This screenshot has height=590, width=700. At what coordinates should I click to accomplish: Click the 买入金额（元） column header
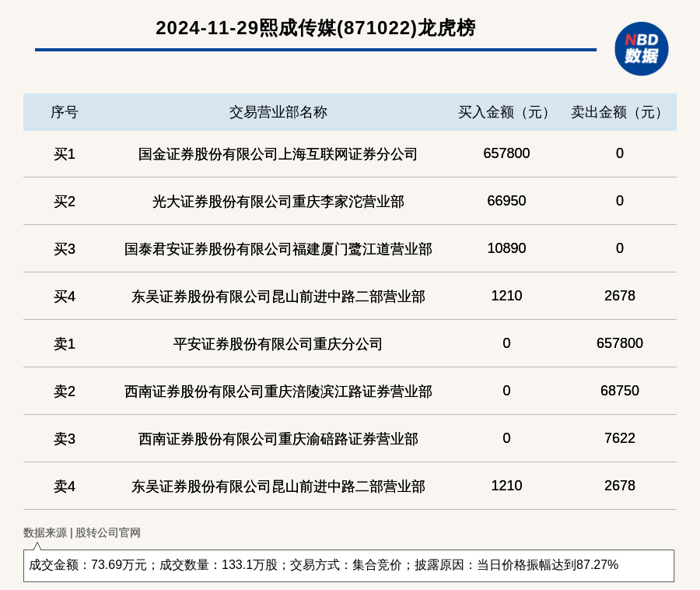tap(506, 112)
